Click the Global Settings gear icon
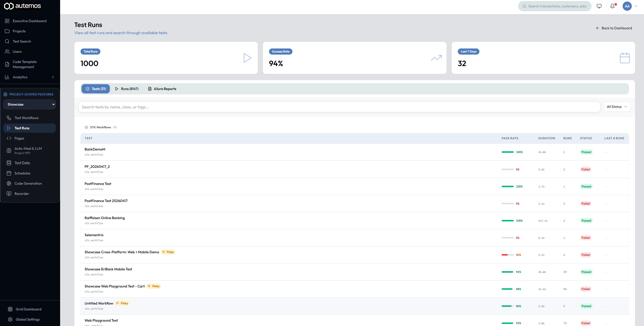The image size is (644, 326). pos(10,319)
